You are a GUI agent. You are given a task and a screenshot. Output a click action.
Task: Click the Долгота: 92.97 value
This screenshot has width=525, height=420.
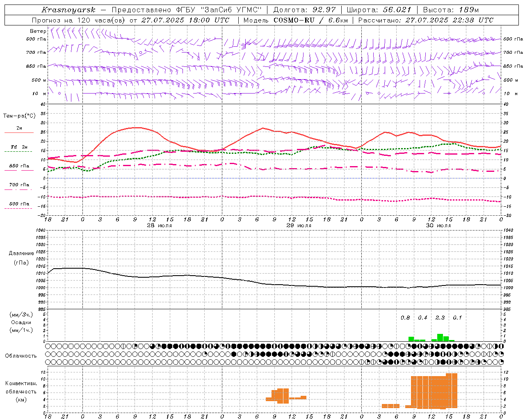(304, 10)
